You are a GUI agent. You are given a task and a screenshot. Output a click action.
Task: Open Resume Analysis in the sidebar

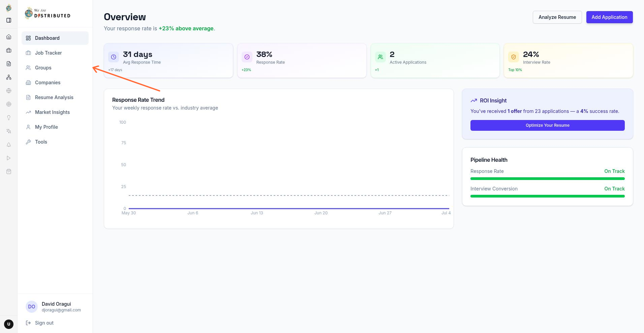point(55,97)
